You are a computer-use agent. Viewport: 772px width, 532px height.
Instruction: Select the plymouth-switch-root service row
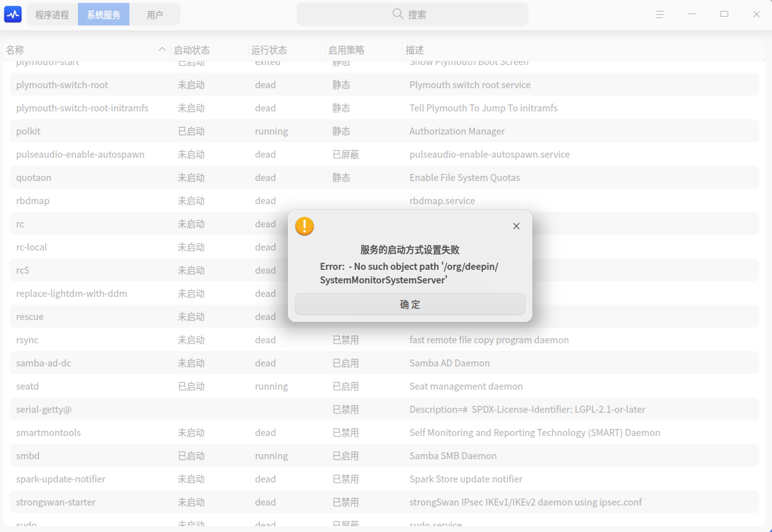coord(384,85)
